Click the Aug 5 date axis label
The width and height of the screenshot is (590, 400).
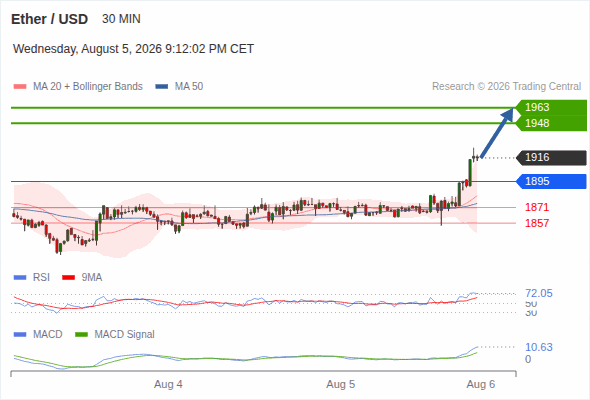pyautogui.click(x=341, y=384)
